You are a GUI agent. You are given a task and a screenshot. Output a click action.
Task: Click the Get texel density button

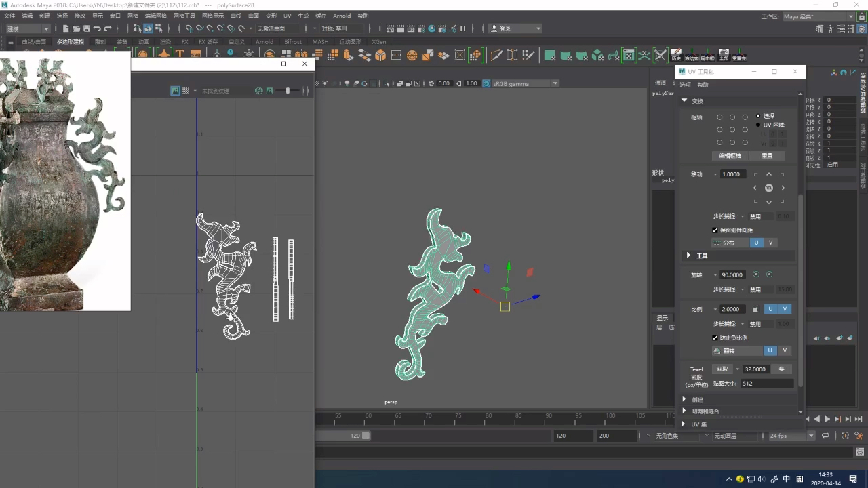pos(722,369)
